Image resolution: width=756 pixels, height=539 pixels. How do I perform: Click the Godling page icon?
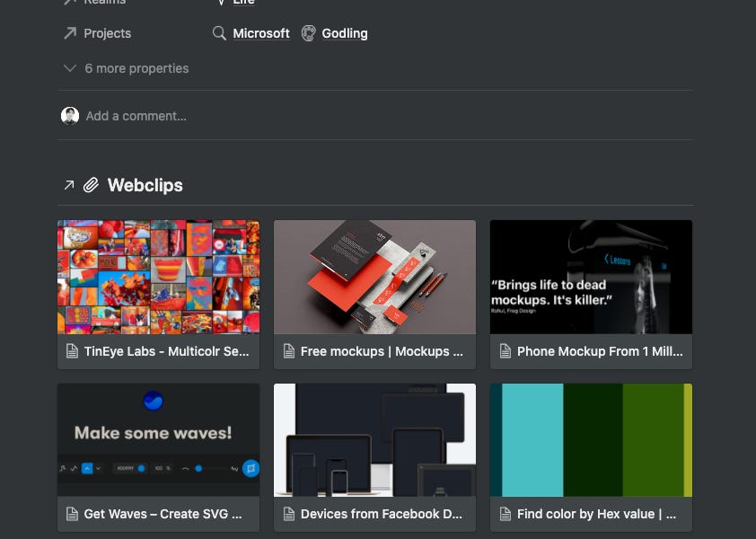309,33
